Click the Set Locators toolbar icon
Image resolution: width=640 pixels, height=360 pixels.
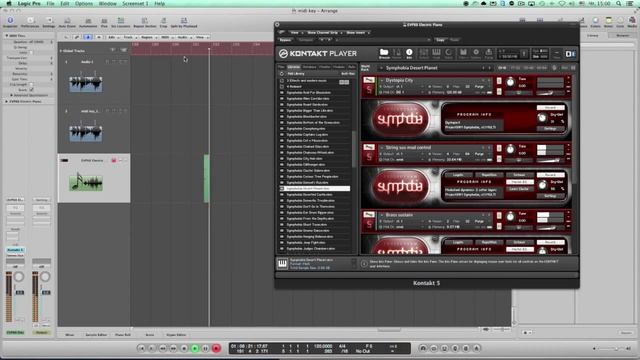click(x=121, y=21)
